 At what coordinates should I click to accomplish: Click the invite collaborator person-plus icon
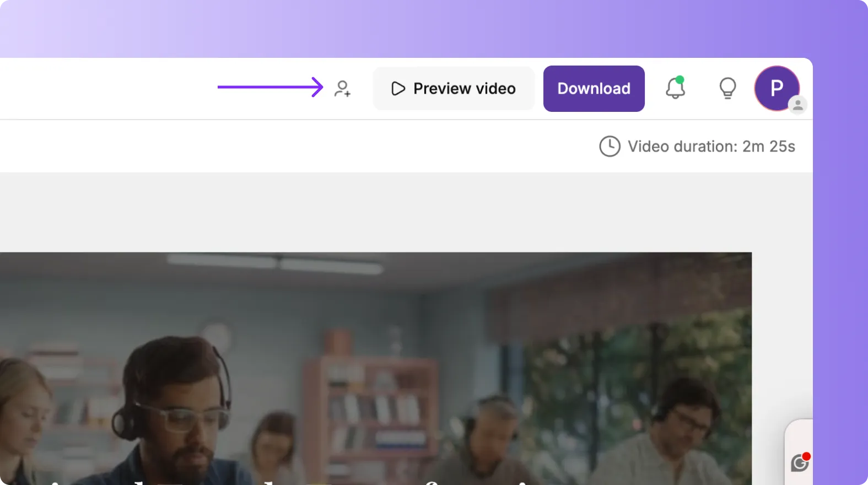click(342, 89)
